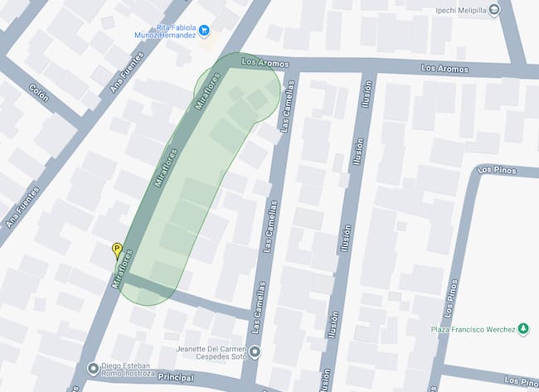The height and width of the screenshot is (392, 539).
Task: Click the topmost Las Camelias street label
Action: pos(288,106)
